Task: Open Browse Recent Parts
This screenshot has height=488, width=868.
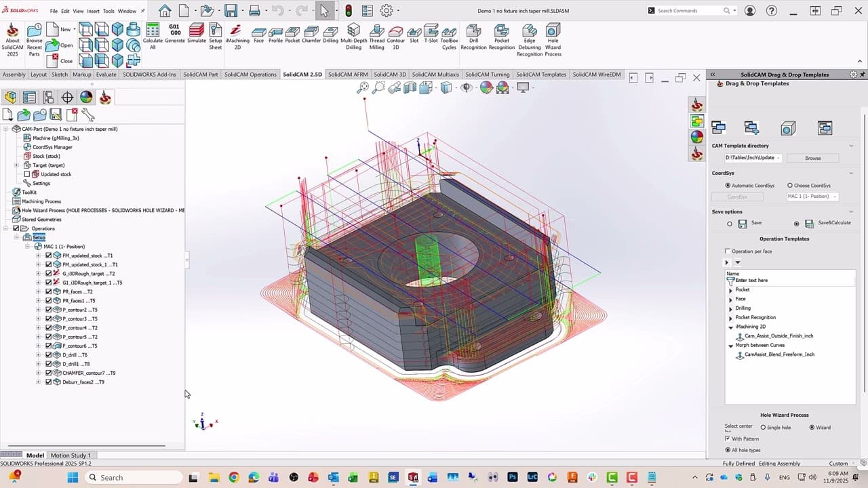Action: tap(34, 39)
